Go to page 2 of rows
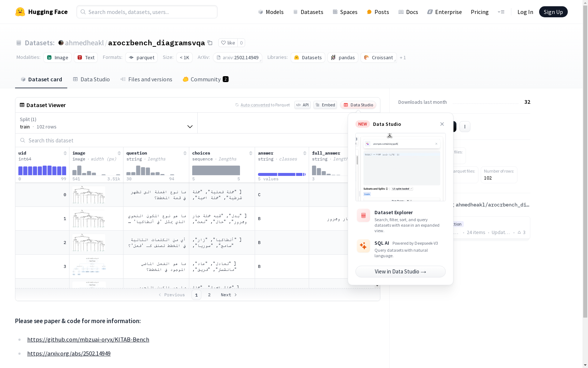Viewport: 588px width, 368px height. click(x=209, y=295)
